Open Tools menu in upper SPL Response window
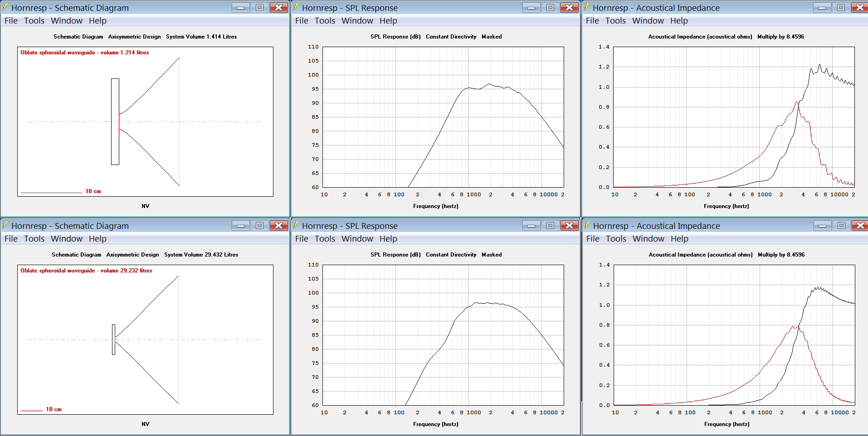The width and height of the screenshot is (868, 436). tap(325, 21)
